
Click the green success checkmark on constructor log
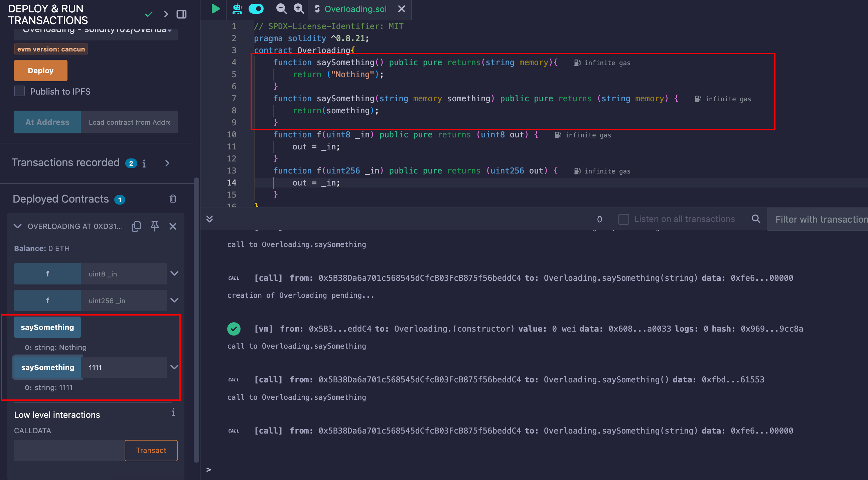[x=234, y=329]
